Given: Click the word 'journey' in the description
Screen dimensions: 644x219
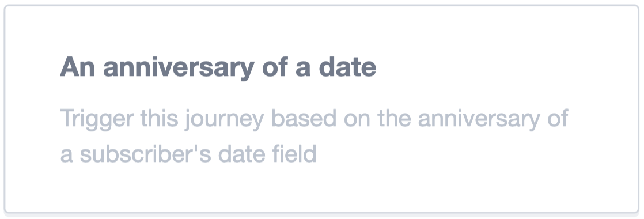Looking at the screenshot, I should [x=224, y=119].
